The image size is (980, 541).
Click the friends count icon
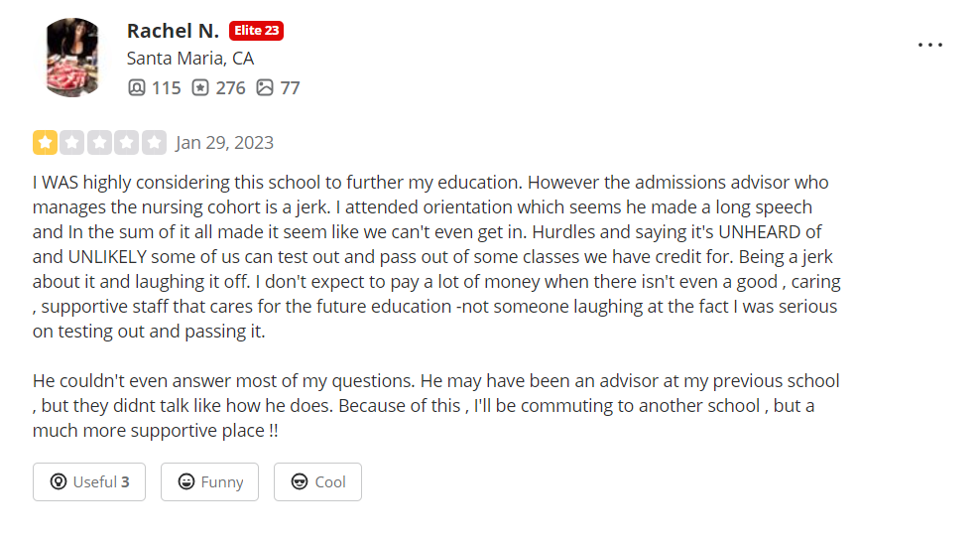pyautogui.click(x=136, y=87)
